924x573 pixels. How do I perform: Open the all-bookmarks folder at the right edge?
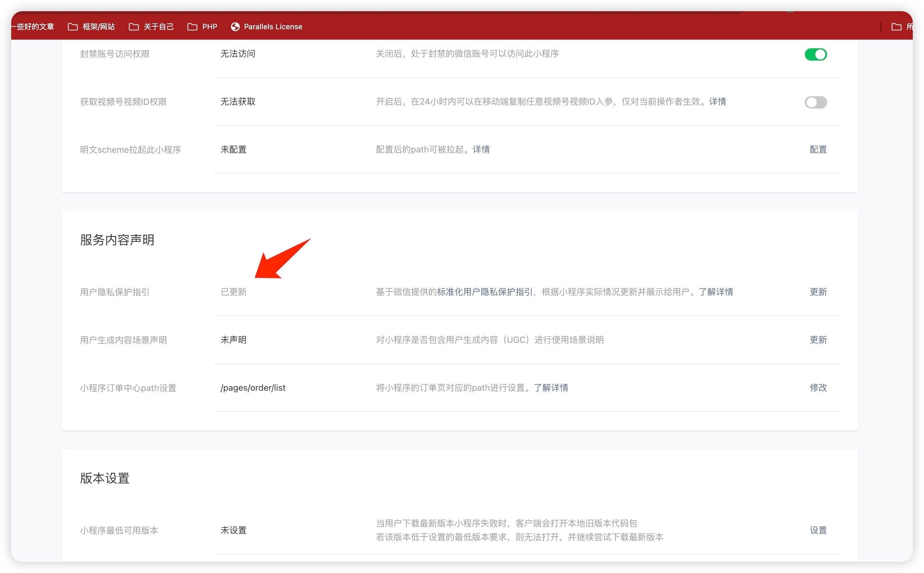[902, 26]
